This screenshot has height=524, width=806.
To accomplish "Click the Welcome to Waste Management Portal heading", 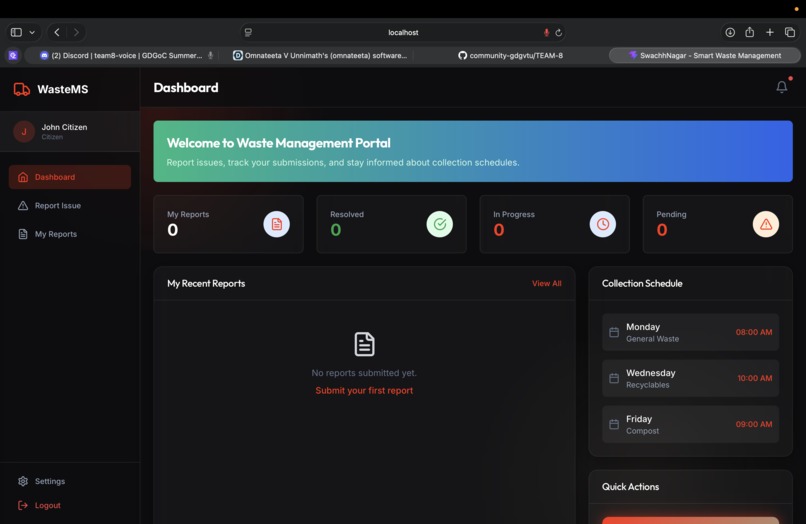I will pos(279,143).
